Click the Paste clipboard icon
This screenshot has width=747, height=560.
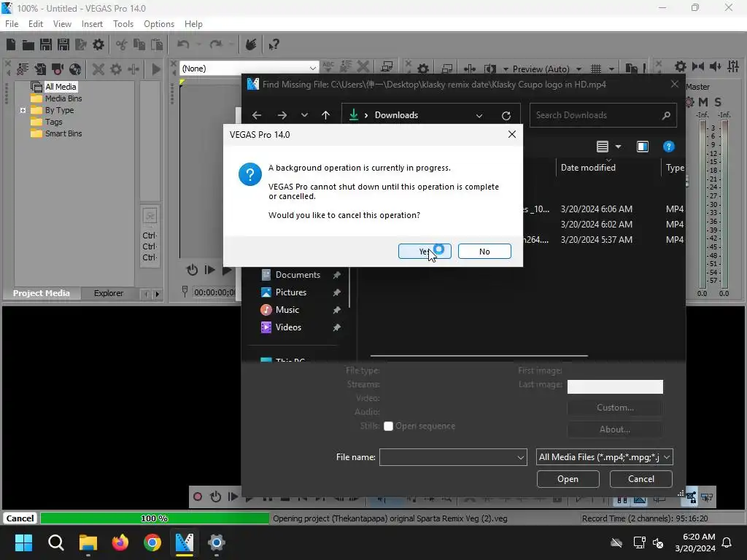tap(157, 44)
